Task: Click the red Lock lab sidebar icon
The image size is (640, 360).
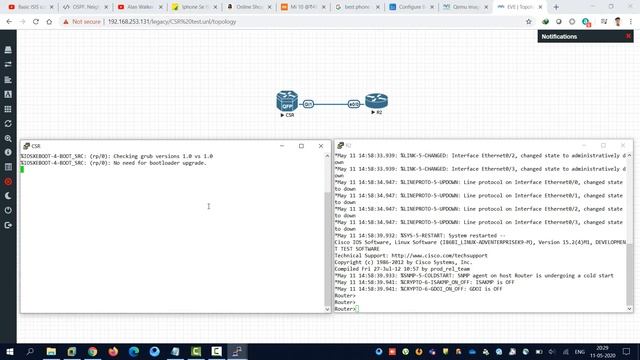Action: (8, 182)
